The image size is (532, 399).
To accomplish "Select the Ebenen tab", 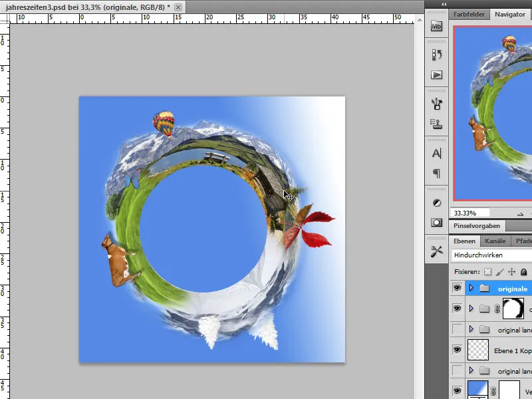I will (464, 241).
